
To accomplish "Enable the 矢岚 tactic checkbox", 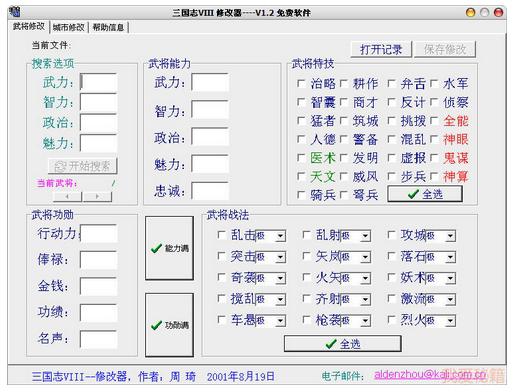I will (306, 256).
